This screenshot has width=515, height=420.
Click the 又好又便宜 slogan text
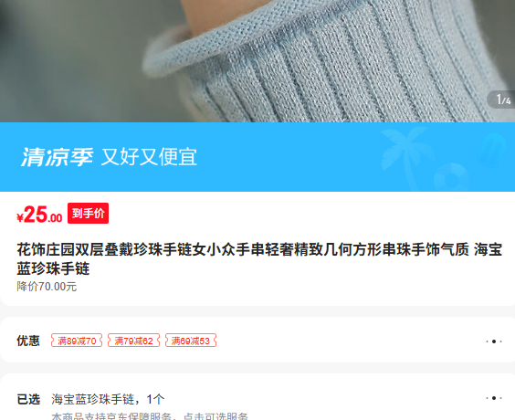149,157
